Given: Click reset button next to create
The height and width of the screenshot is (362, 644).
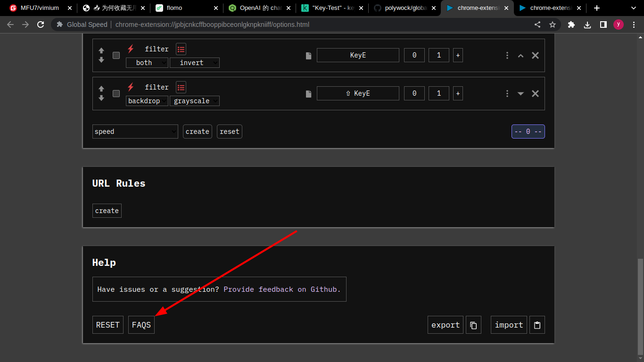Looking at the screenshot, I should 230,132.
